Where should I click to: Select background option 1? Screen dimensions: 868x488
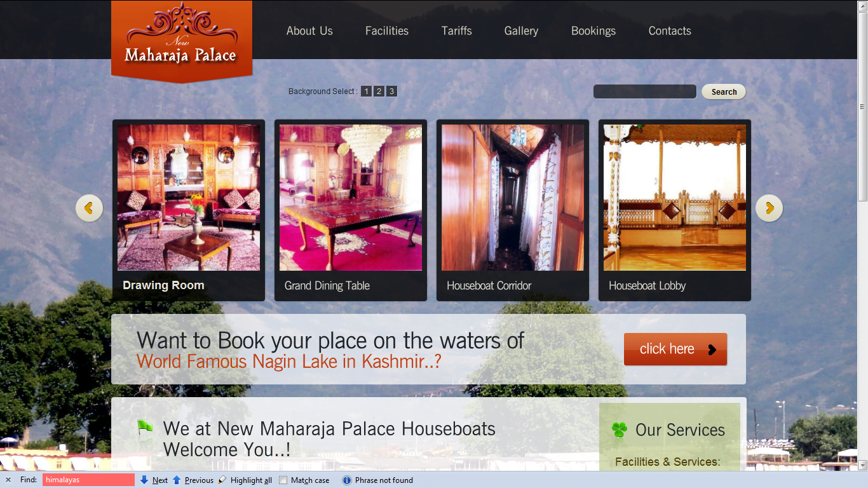coord(367,91)
